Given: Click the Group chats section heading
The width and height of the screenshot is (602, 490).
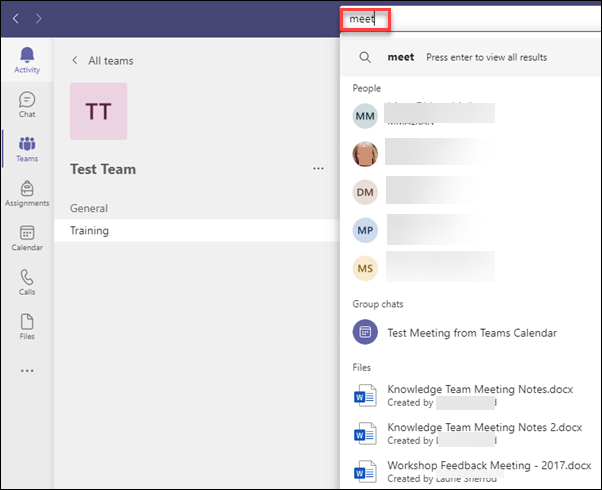Looking at the screenshot, I should coord(378,304).
